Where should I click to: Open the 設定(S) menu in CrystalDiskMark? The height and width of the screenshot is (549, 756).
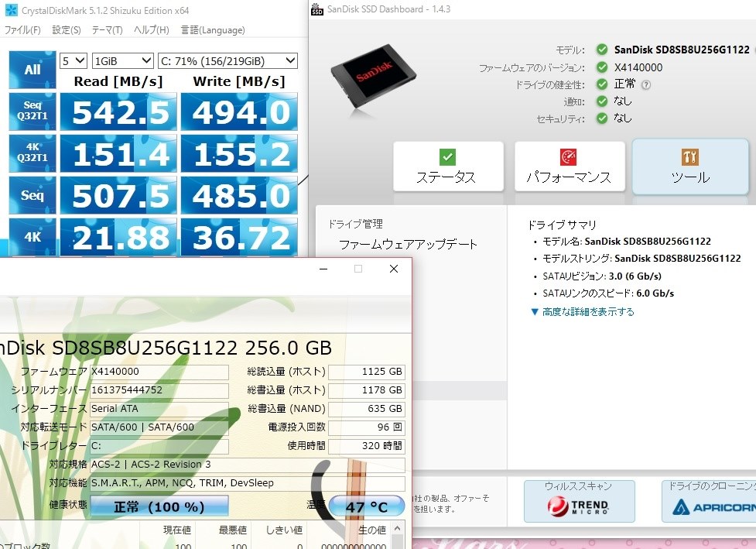pos(67,30)
